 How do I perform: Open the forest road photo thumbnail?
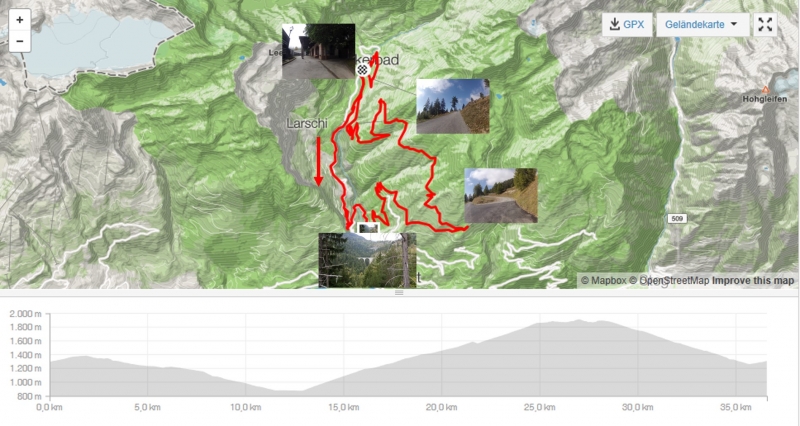point(453,106)
